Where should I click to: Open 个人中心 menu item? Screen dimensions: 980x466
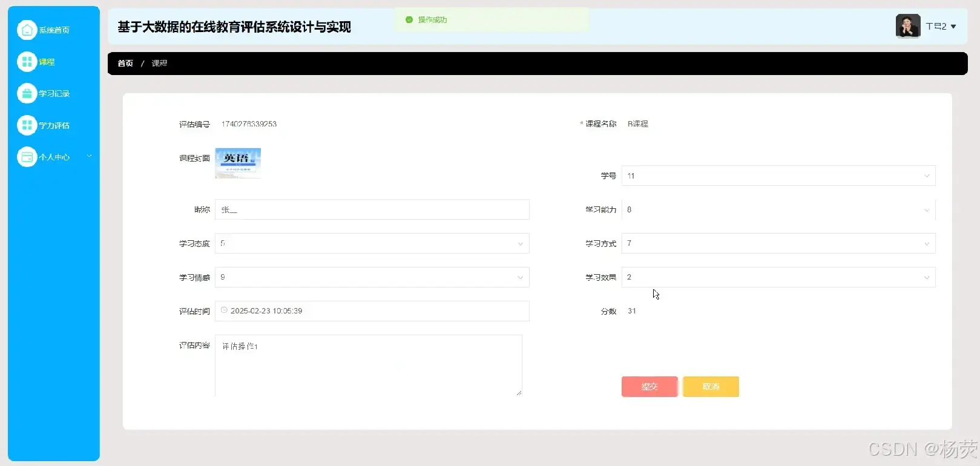[x=53, y=157]
